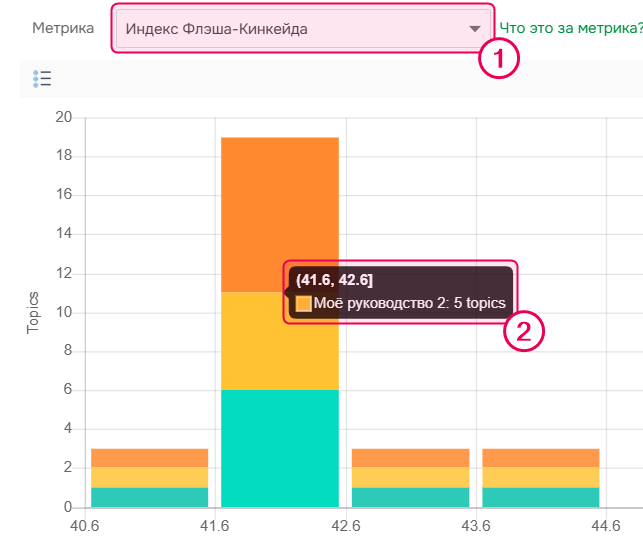Toggle the chart legend list icon
This screenshot has height=555, width=643.
[42, 79]
